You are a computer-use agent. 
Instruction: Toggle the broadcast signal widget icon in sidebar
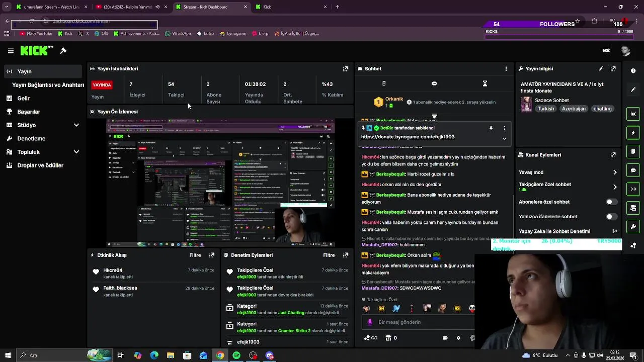633,189
